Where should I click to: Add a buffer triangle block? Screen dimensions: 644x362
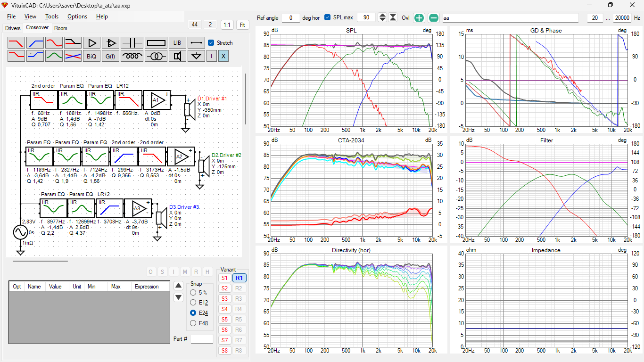click(x=92, y=42)
